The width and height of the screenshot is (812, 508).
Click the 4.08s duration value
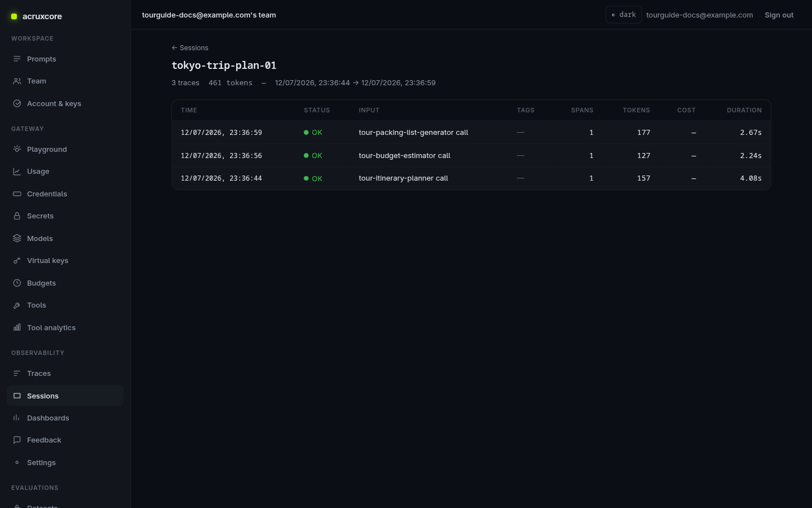tap(751, 178)
